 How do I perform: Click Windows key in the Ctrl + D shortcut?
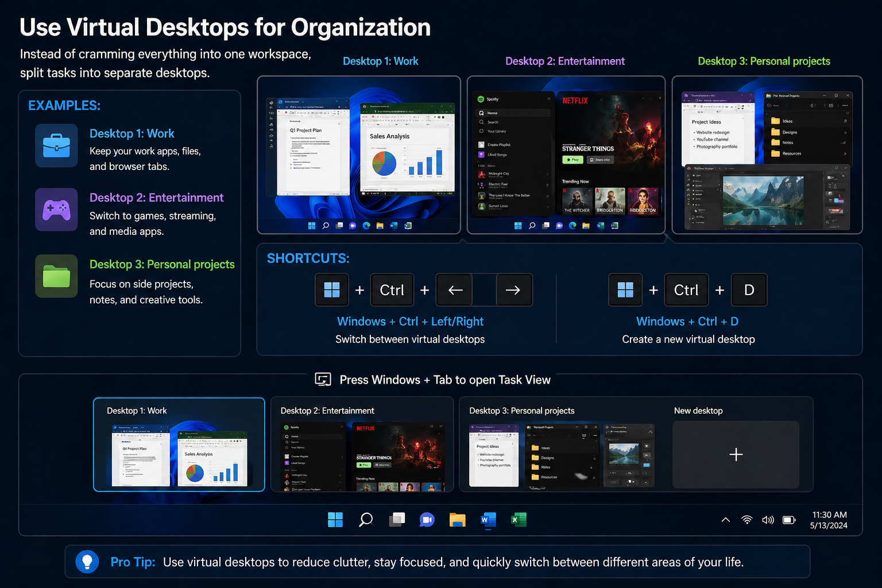tap(625, 290)
